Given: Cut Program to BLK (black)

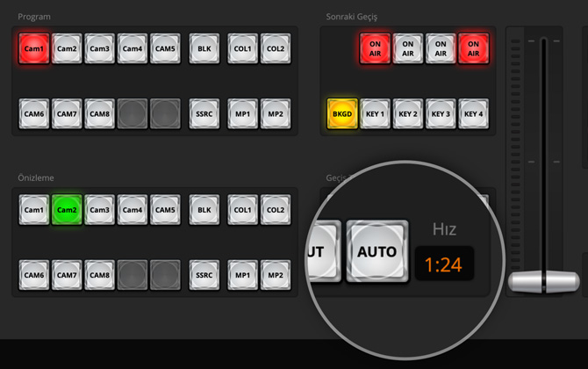Looking at the screenshot, I should (204, 48).
